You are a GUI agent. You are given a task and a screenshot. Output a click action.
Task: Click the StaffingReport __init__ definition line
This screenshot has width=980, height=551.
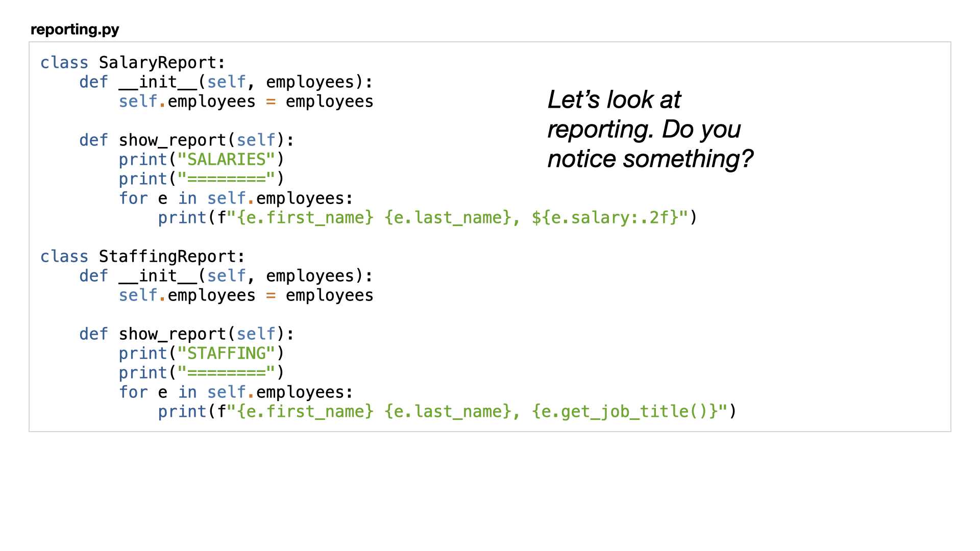point(226,276)
